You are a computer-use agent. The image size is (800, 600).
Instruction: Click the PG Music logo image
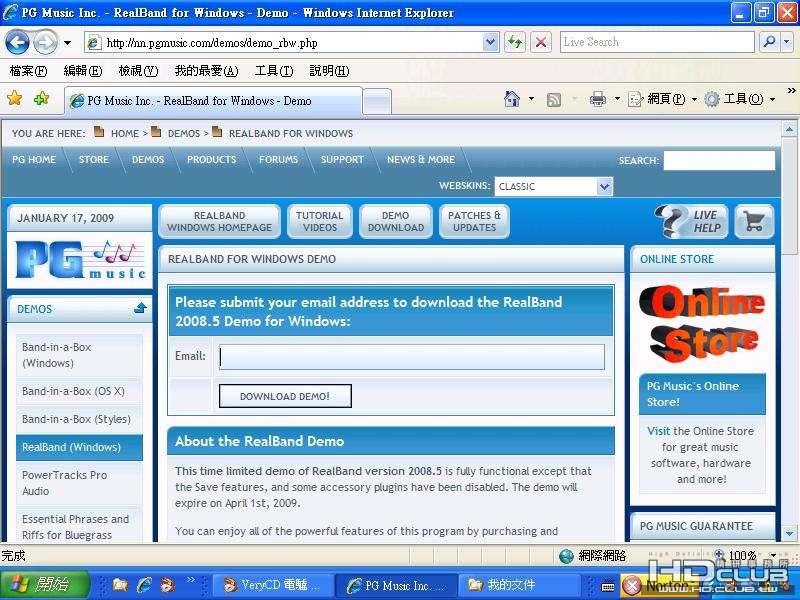pyautogui.click(x=80, y=259)
